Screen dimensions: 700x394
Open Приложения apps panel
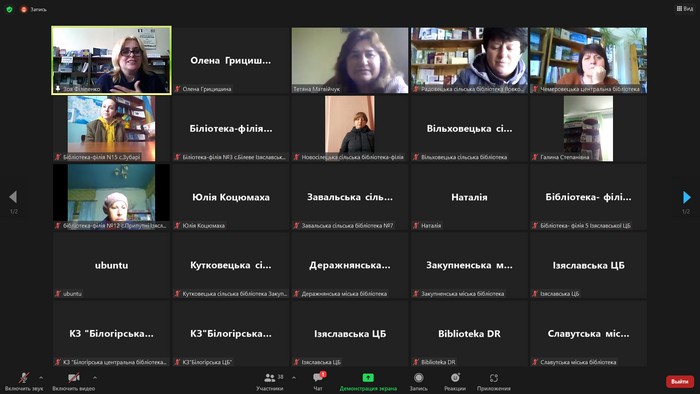pos(493,382)
